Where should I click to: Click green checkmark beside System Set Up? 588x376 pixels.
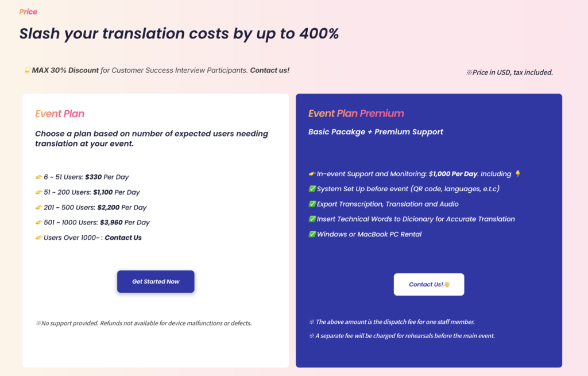click(x=312, y=189)
